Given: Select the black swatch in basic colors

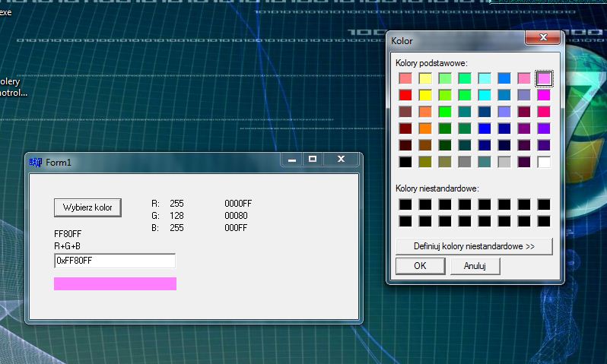Looking at the screenshot, I should (x=405, y=162).
